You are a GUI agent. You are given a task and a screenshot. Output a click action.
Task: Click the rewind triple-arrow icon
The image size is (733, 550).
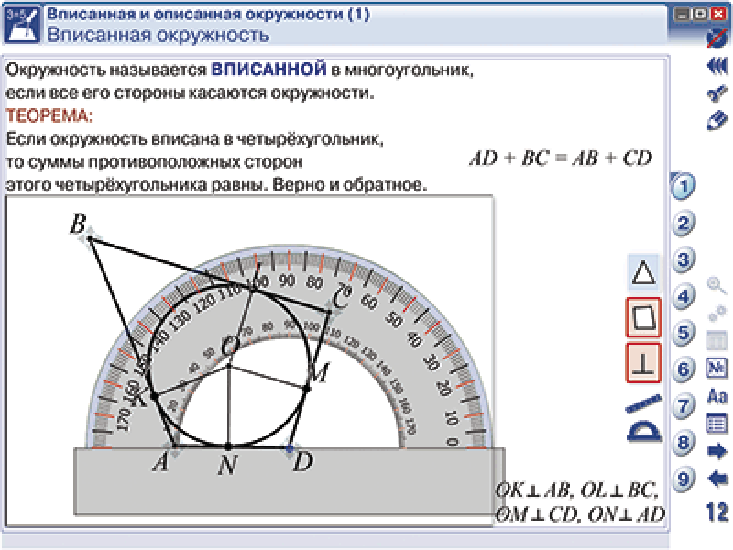click(717, 65)
